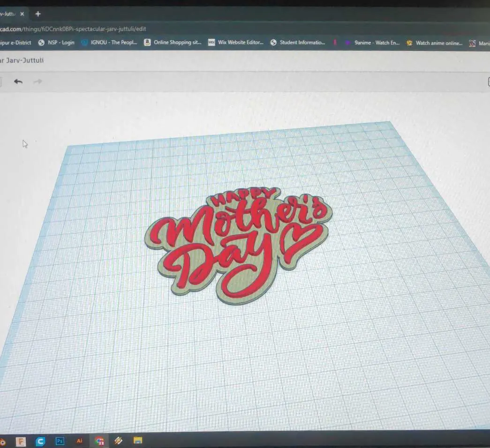Select the Happy Mother's Day 3D model

click(239, 245)
